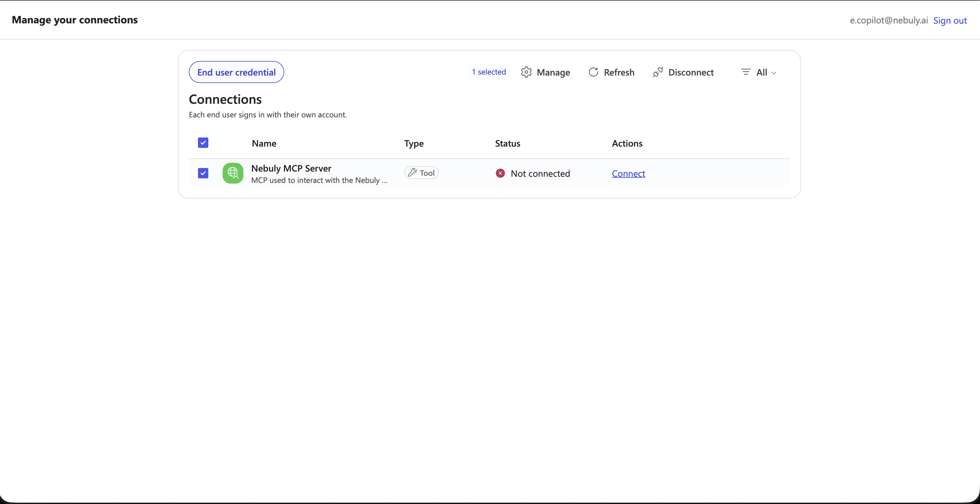The image size is (980, 504).
Task: Expand the All filter dropdown chevron
Action: coord(774,73)
